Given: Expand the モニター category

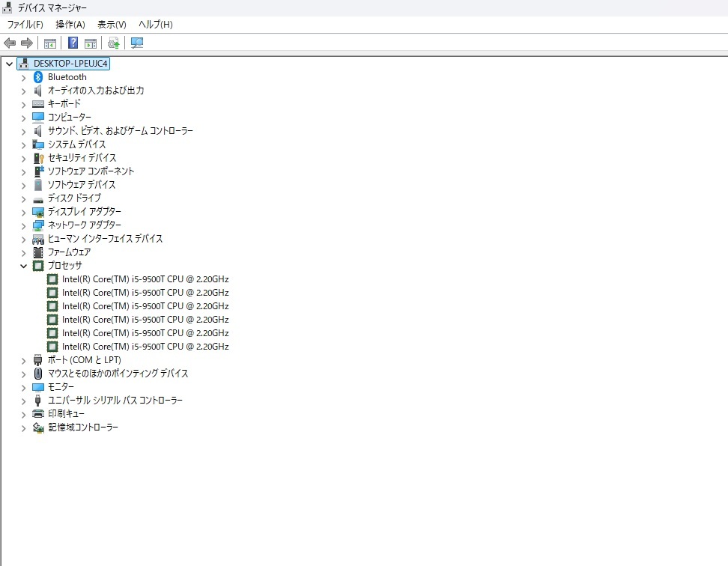Looking at the screenshot, I should click(x=24, y=387).
